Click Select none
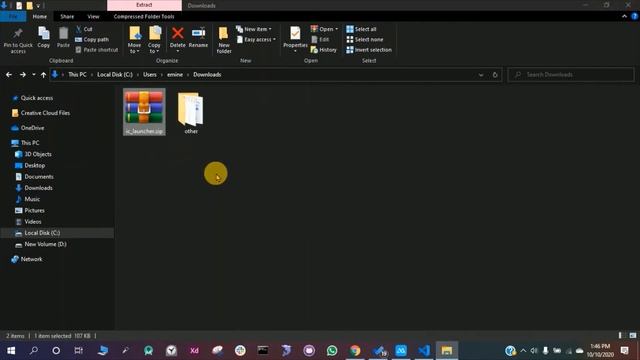Image resolution: width=640 pixels, height=360 pixels. [364, 40]
